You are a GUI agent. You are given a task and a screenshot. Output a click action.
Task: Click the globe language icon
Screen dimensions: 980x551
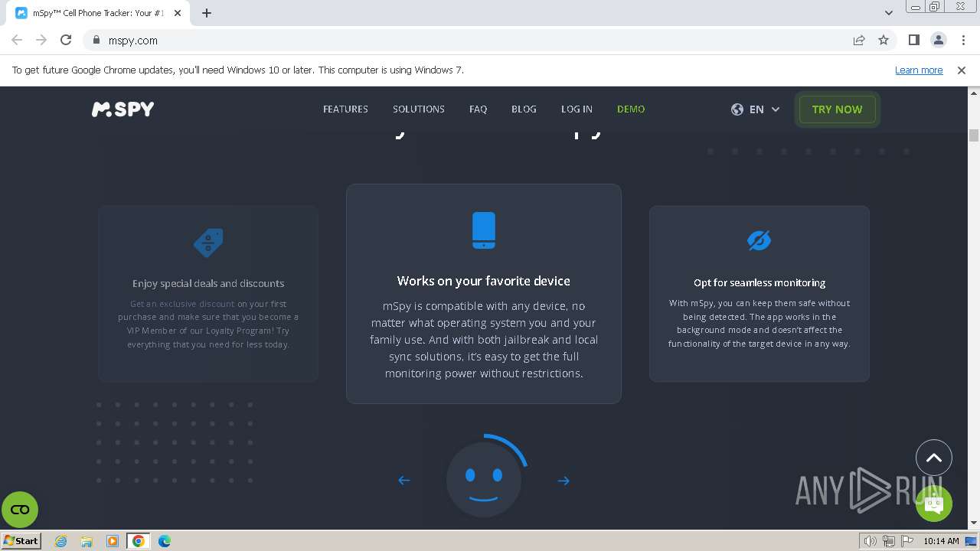click(x=737, y=109)
